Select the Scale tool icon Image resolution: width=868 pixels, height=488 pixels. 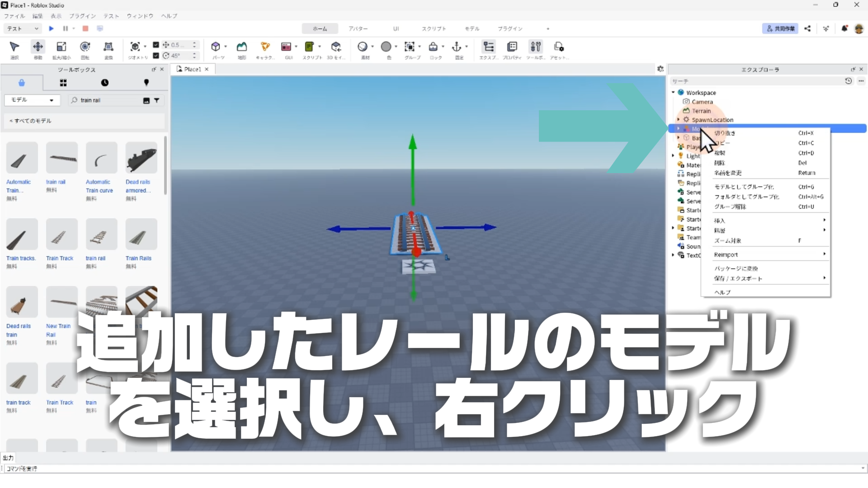[x=61, y=47]
